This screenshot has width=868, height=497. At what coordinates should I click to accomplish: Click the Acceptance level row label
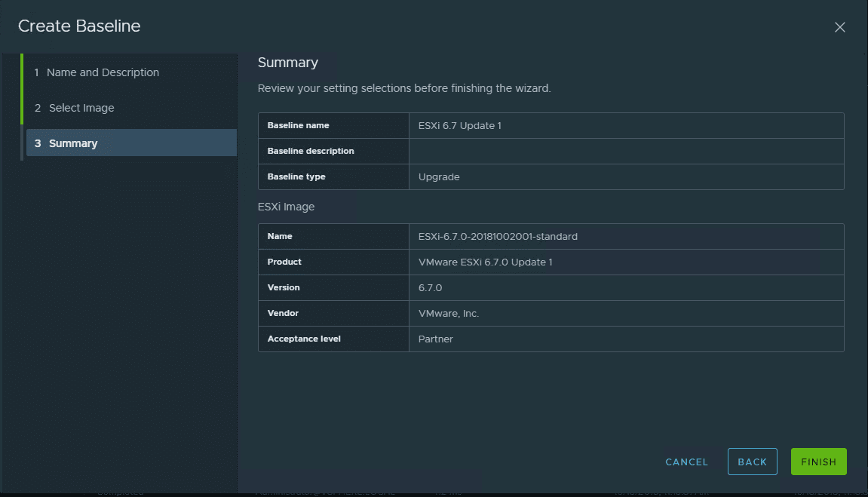[304, 339]
